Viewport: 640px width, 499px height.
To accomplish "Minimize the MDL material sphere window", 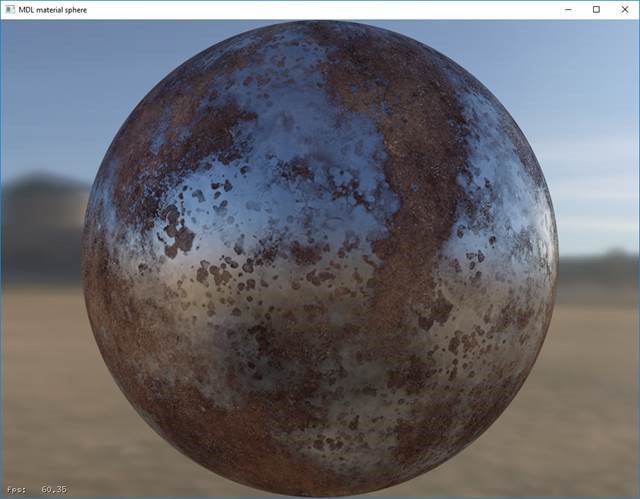I will 568,9.
